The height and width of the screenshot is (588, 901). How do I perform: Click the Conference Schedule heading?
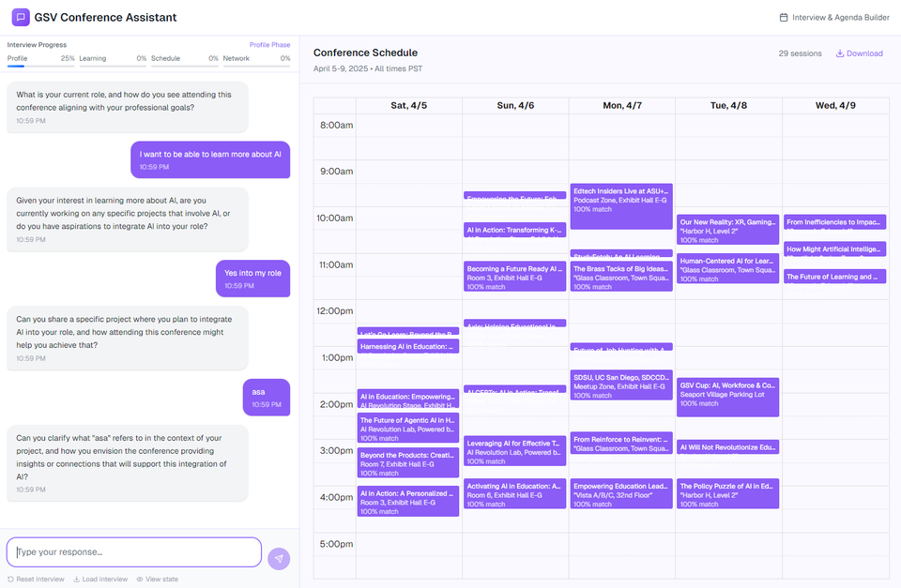(365, 53)
